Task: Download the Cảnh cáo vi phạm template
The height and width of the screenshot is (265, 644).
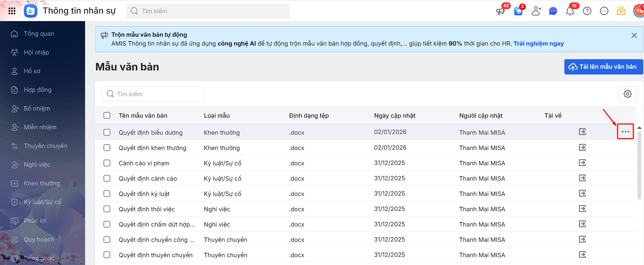Action: click(582, 163)
